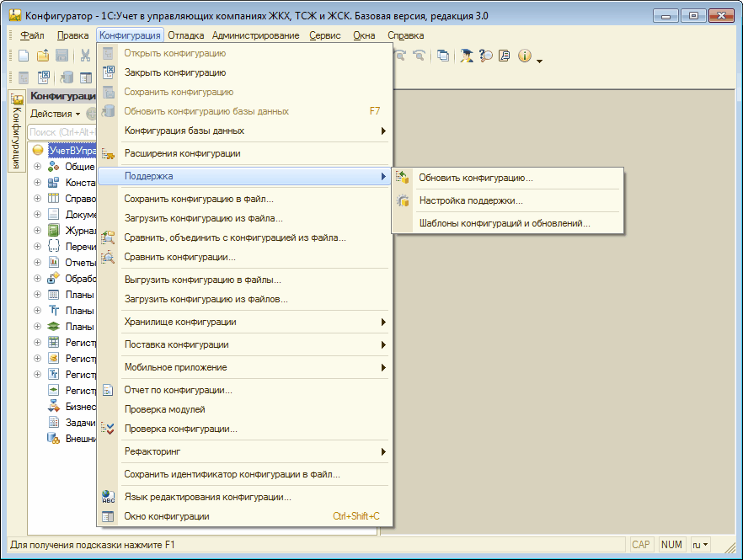Screen dimensions: 743x560
Task: Expand the Обработки tree node
Action: [37, 278]
